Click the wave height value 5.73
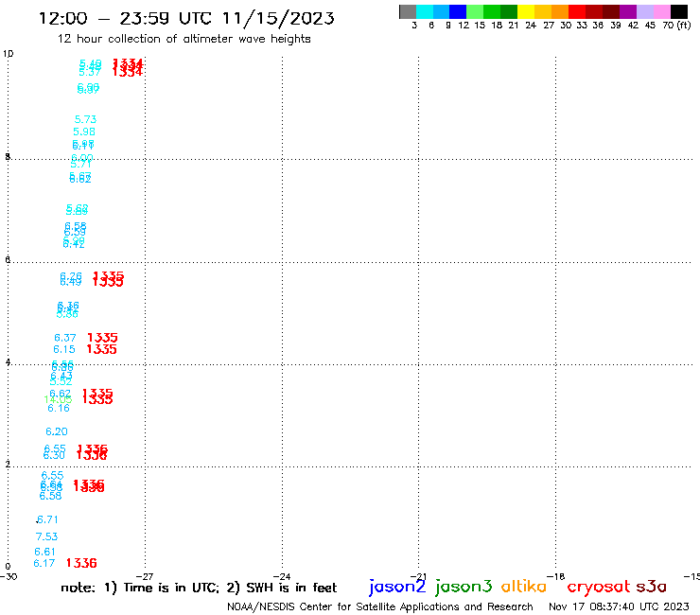700x615 pixels. click(x=85, y=119)
